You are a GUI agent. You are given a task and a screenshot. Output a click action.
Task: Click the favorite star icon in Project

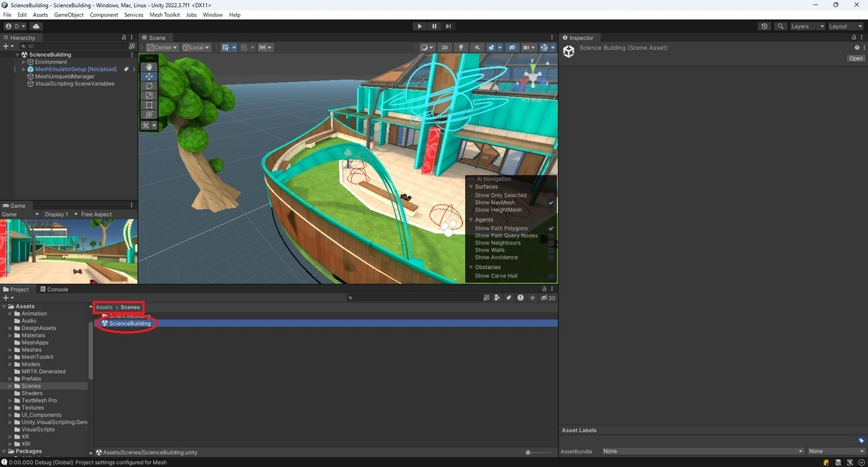click(x=532, y=298)
